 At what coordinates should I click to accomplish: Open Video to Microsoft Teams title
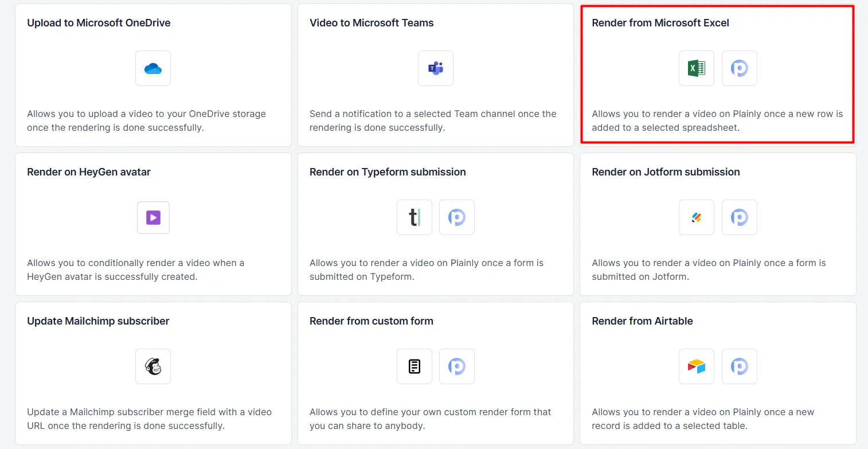tap(372, 23)
